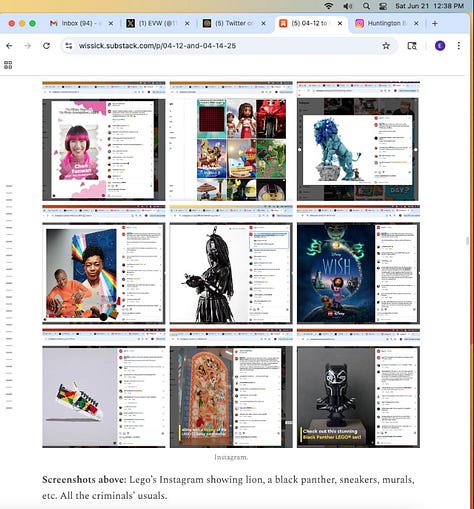Screen dimensions: 474x509
Task: Close the (5) Twitter tab
Action: click(263, 23)
